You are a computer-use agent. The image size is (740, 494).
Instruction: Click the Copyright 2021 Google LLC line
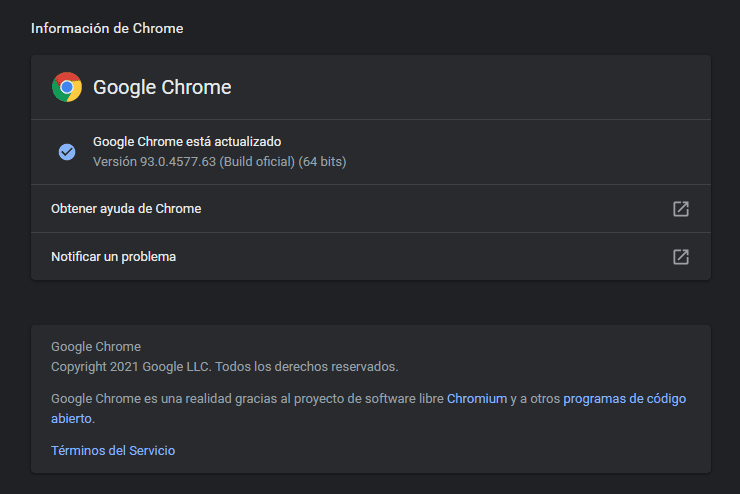pos(225,367)
